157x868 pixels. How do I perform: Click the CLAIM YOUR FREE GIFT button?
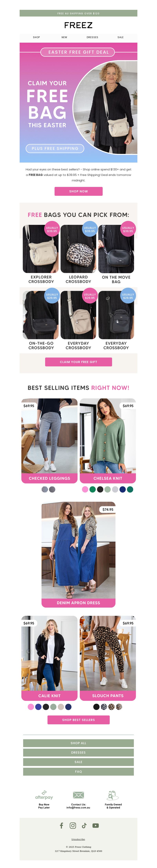pos(78,361)
